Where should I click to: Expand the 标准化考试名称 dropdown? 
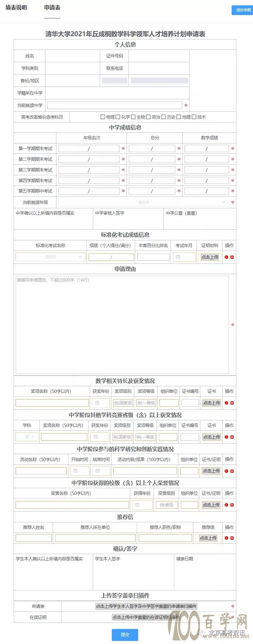tap(50, 257)
